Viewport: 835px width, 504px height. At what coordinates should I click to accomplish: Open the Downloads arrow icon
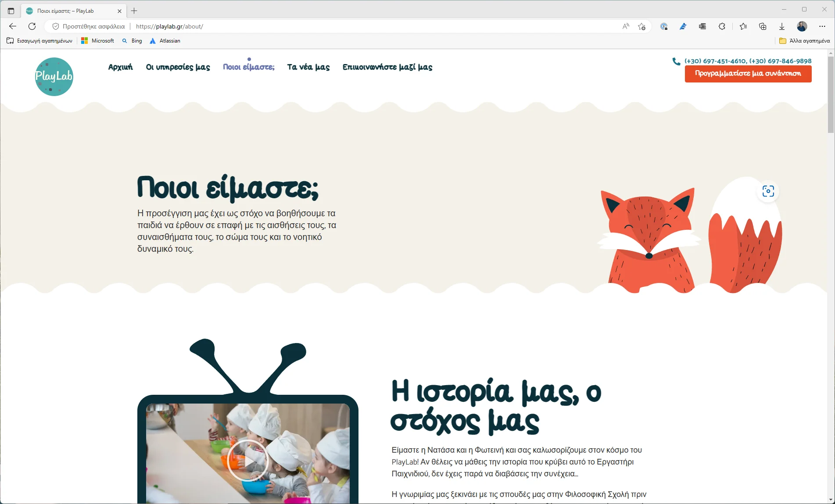pos(782,26)
